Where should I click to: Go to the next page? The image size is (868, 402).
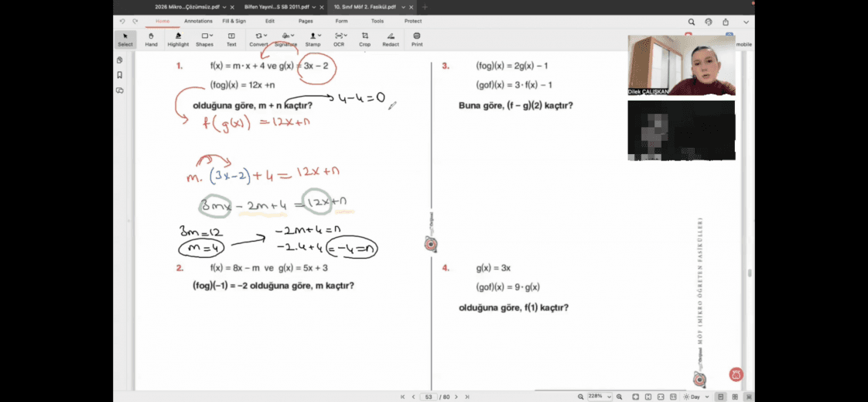pyautogui.click(x=456, y=397)
